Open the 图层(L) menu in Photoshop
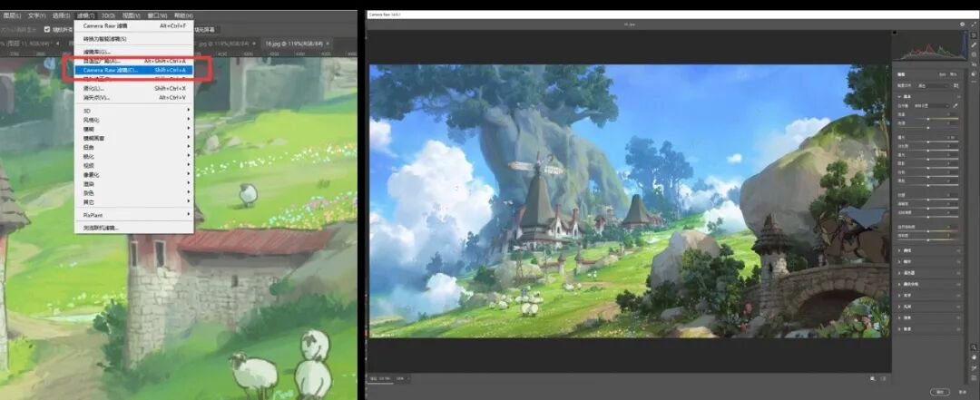980x400 pixels. point(12,15)
